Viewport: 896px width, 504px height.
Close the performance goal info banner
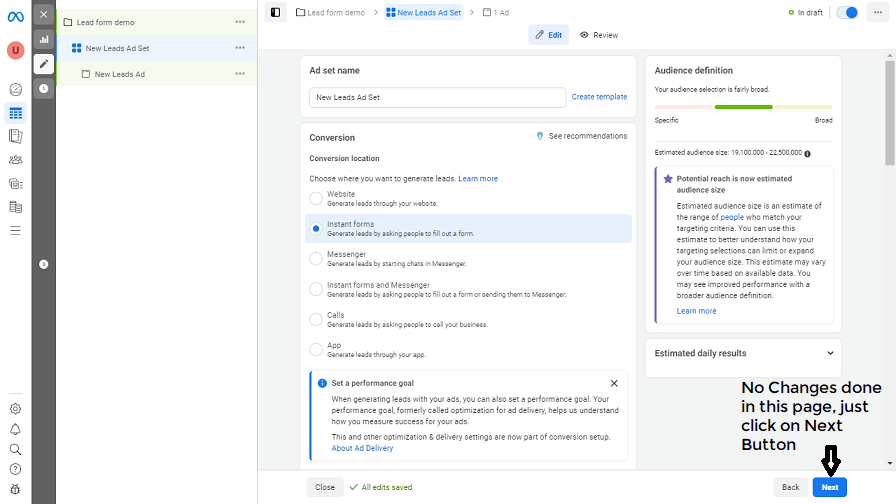point(614,383)
